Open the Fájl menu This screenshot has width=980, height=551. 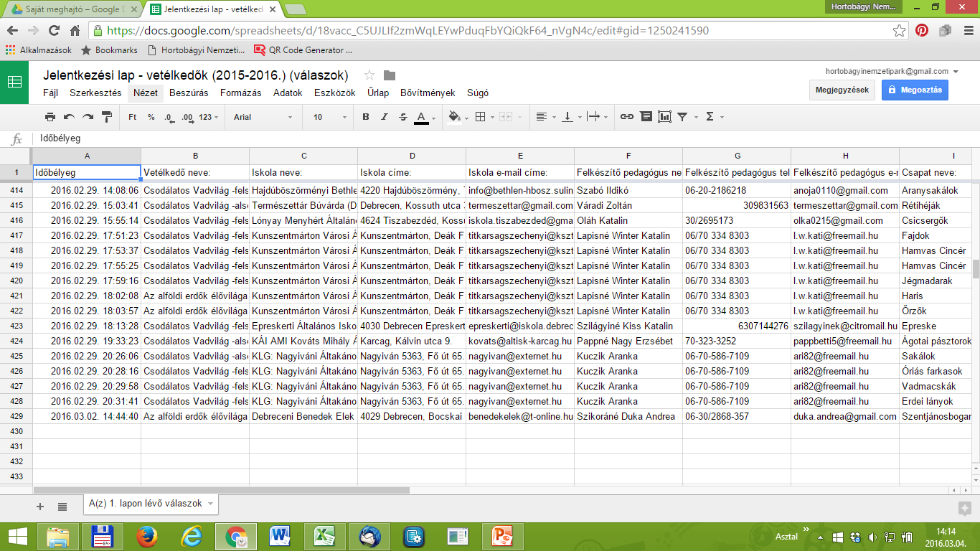click(x=51, y=93)
